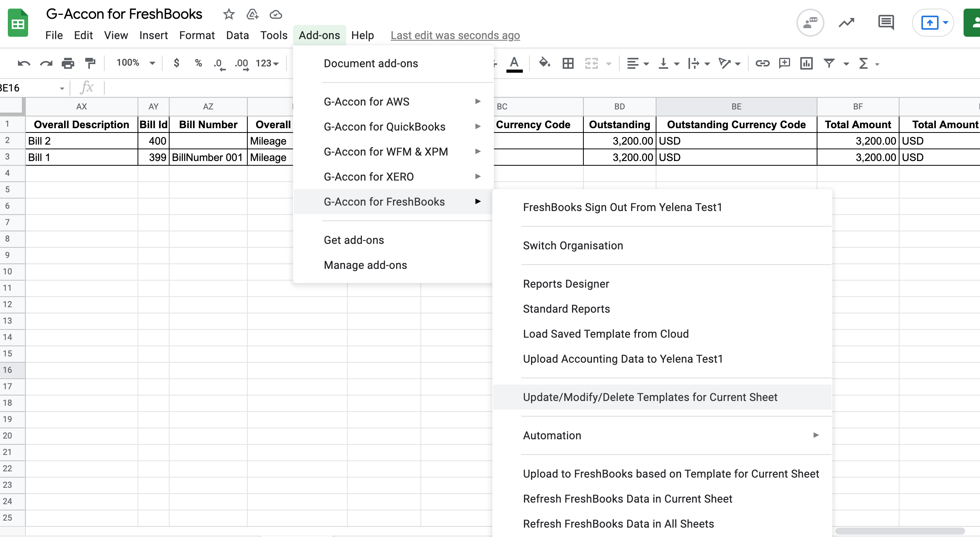Undo the last action
Screen dimensions: 980x537
(24, 63)
